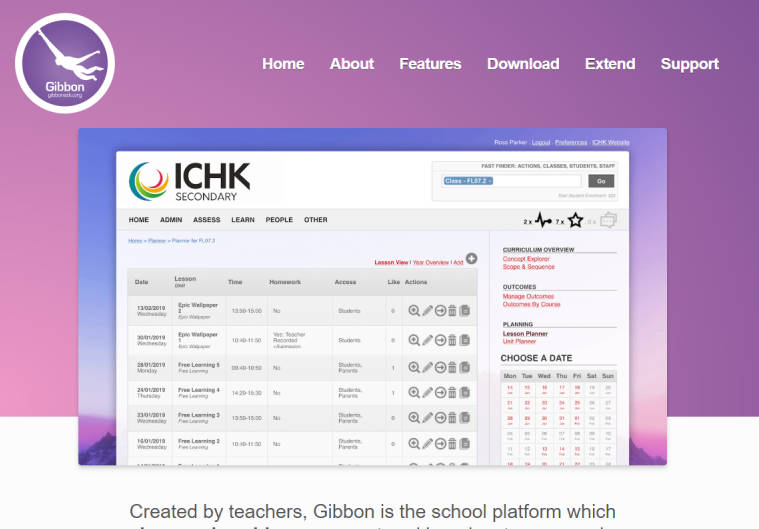Click the star icon next to 7 x

[x=576, y=220]
